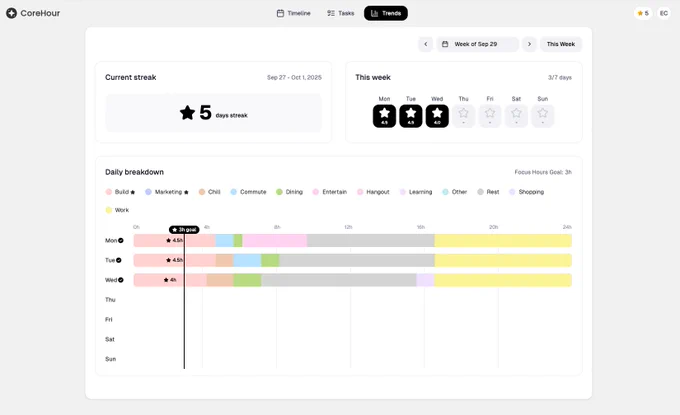Toggle the Dining category legend
680x415 pixels.
pos(289,192)
